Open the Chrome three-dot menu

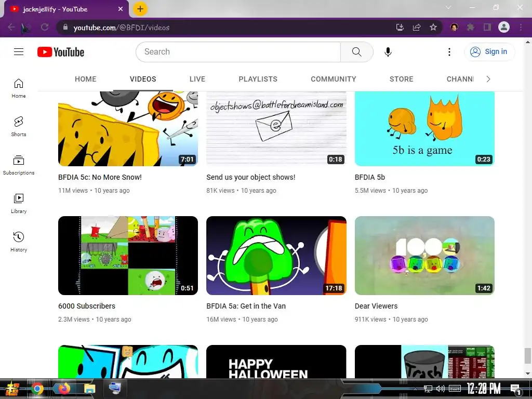tap(521, 27)
